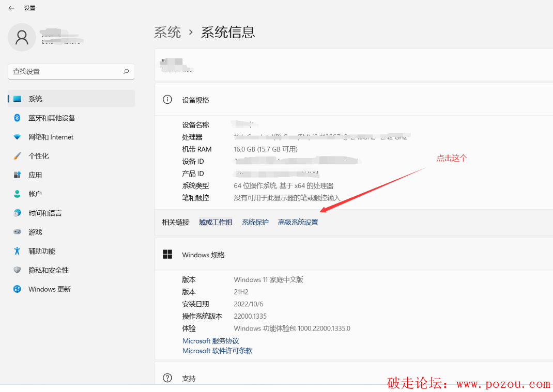Open the 个性化 paintbrush icon
Image resolution: width=553 pixels, height=392 pixels.
pyautogui.click(x=17, y=156)
